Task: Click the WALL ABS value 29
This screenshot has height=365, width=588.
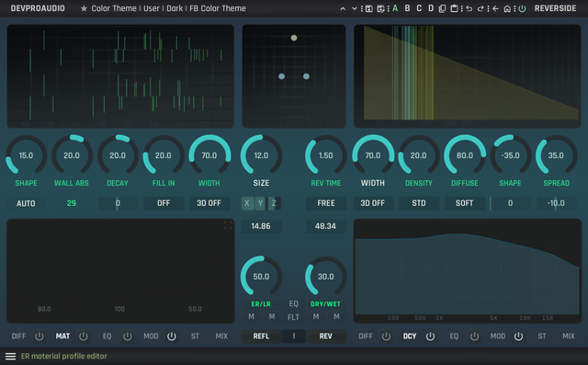Action: (x=72, y=203)
